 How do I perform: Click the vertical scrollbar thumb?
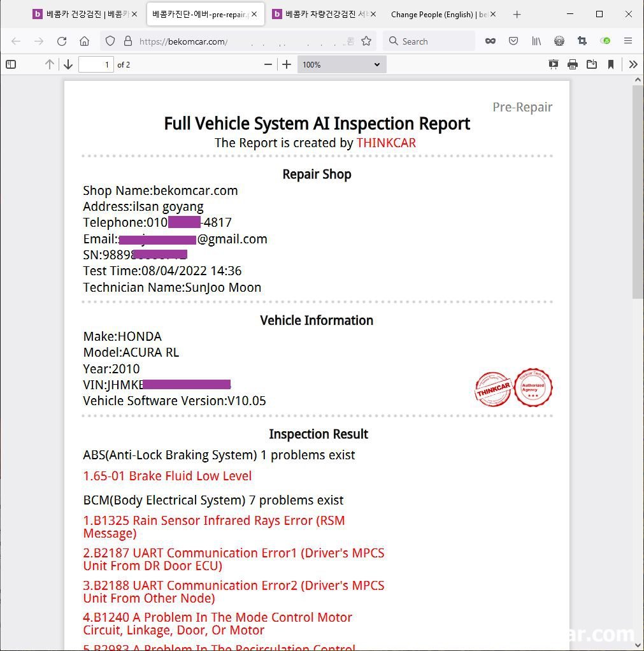638,192
